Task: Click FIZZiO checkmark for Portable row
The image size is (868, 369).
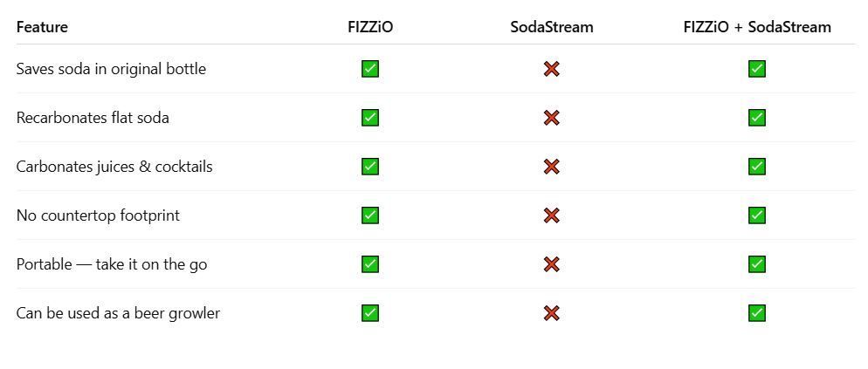Action: tap(370, 264)
